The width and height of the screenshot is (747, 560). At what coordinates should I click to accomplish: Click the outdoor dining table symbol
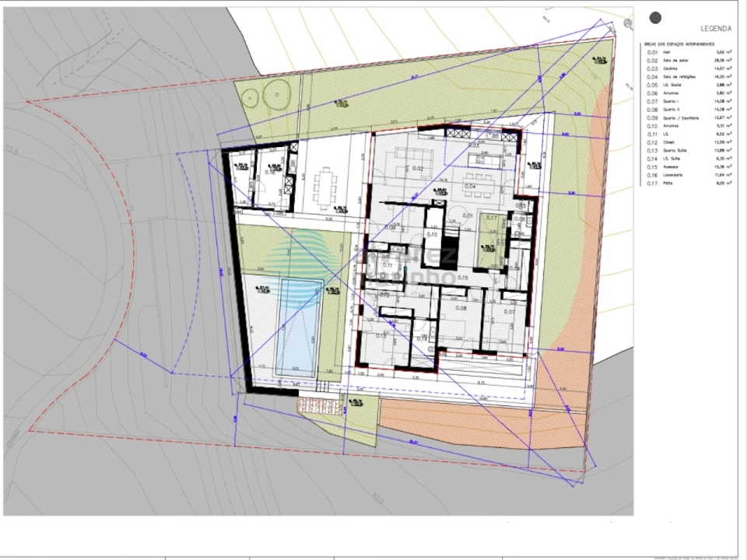(x=323, y=185)
